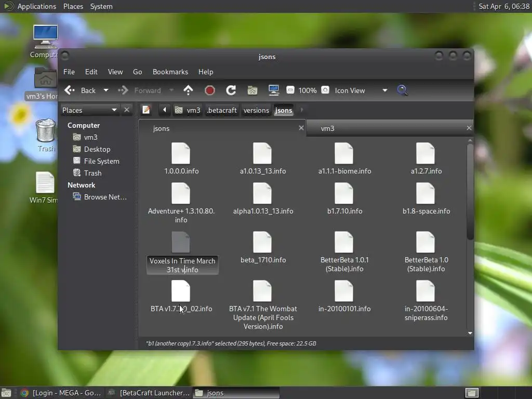Zoom in with the plus icon
This screenshot has width=532, height=399.
tap(325, 90)
